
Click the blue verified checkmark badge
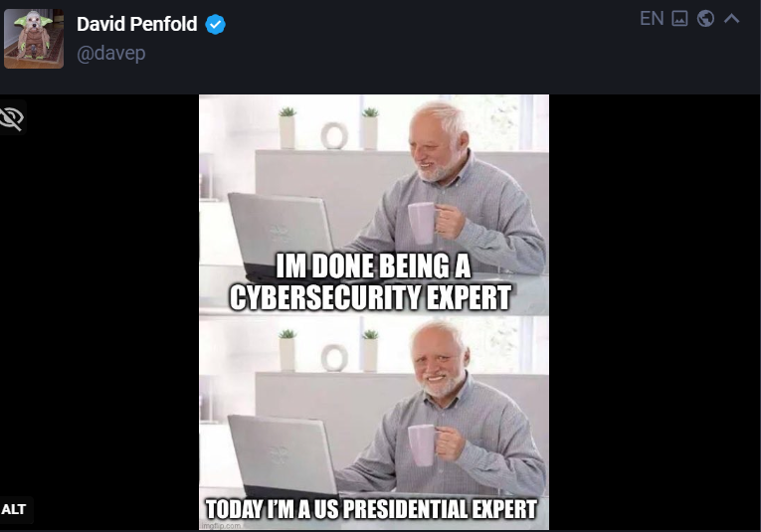click(x=215, y=24)
